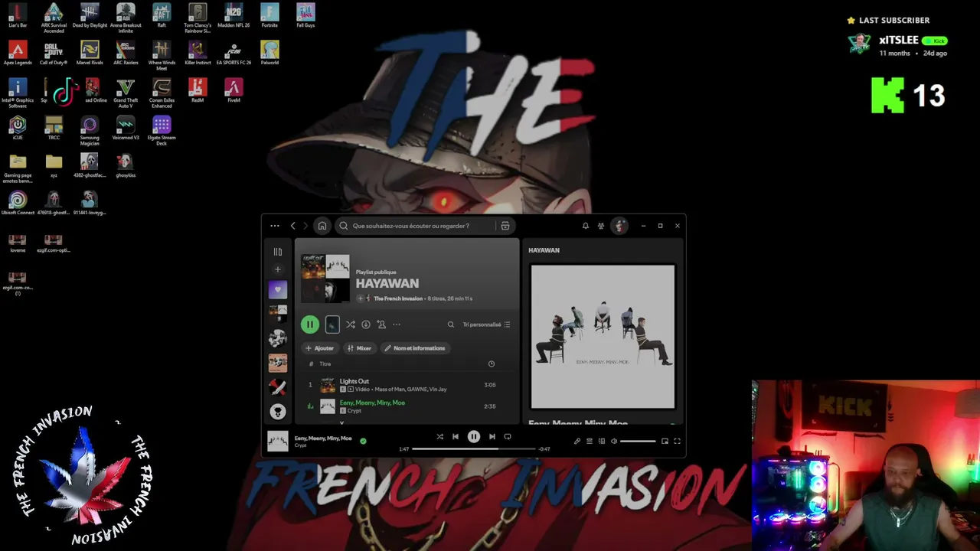Select the green Eeny, Meeny, Miny, Moe track title
This screenshot has height=551, width=980.
pyautogui.click(x=372, y=403)
